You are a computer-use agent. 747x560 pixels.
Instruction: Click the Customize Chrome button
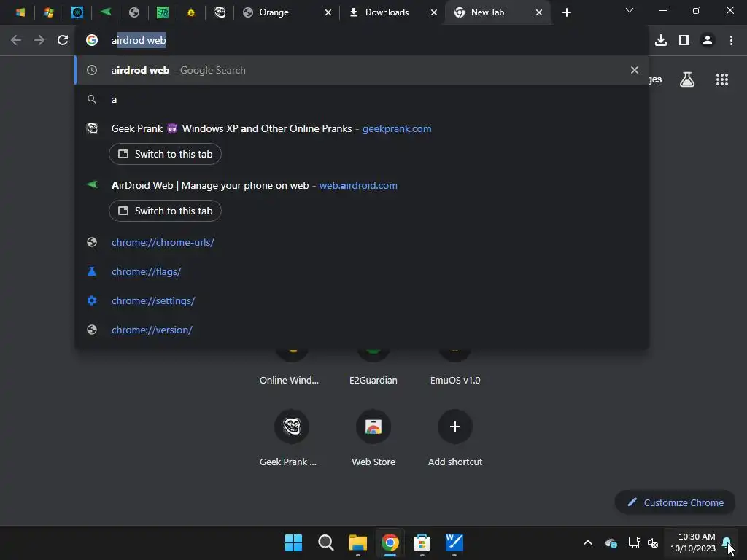click(675, 502)
